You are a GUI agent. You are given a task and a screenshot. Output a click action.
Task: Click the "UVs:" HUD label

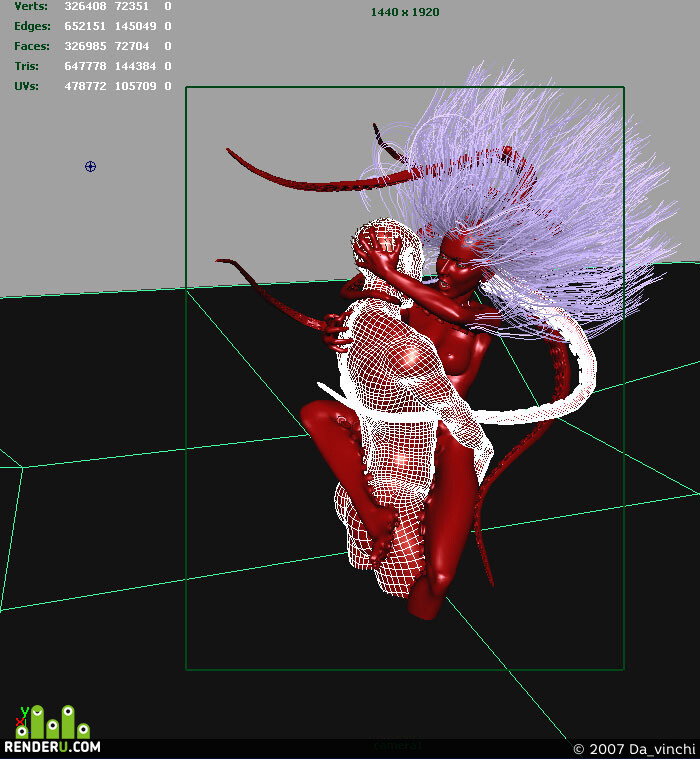[x=26, y=86]
